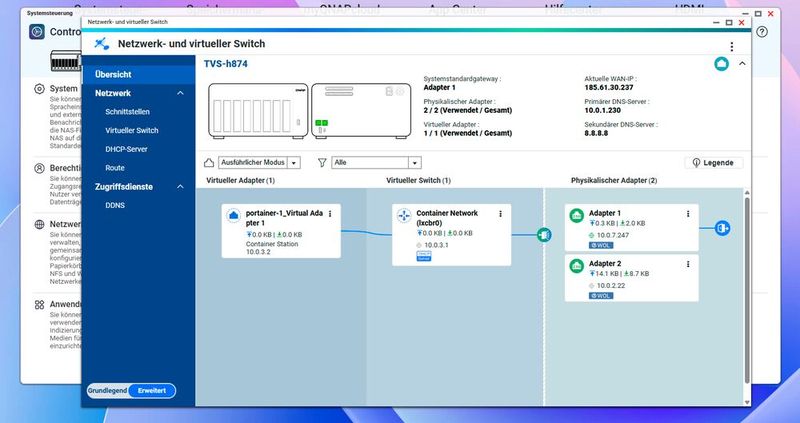Select Übersicht in the sidebar
800x423 pixels.
(x=138, y=74)
